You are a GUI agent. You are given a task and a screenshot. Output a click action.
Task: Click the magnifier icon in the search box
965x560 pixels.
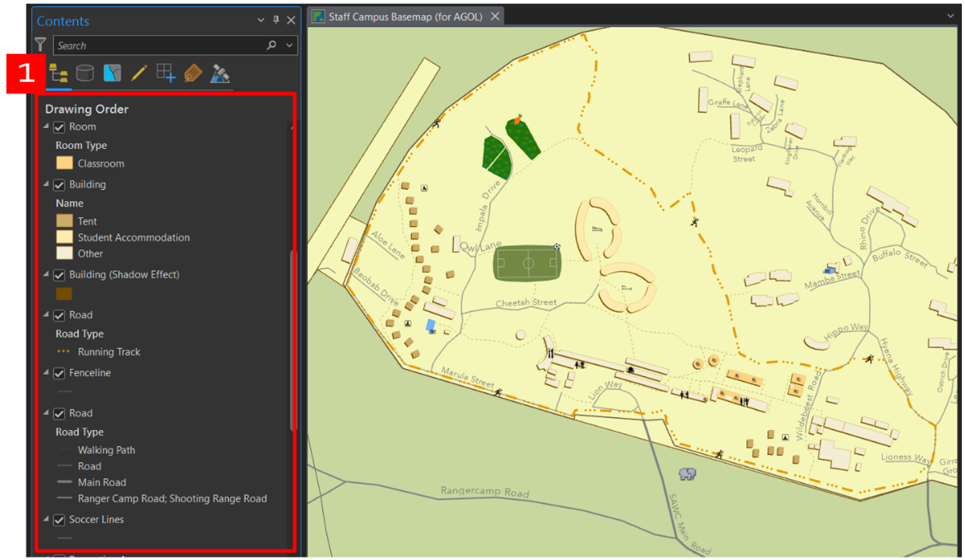tap(271, 45)
